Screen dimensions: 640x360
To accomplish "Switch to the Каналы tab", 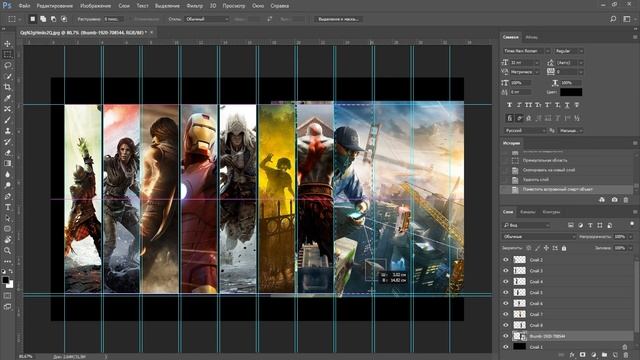I will (x=527, y=212).
